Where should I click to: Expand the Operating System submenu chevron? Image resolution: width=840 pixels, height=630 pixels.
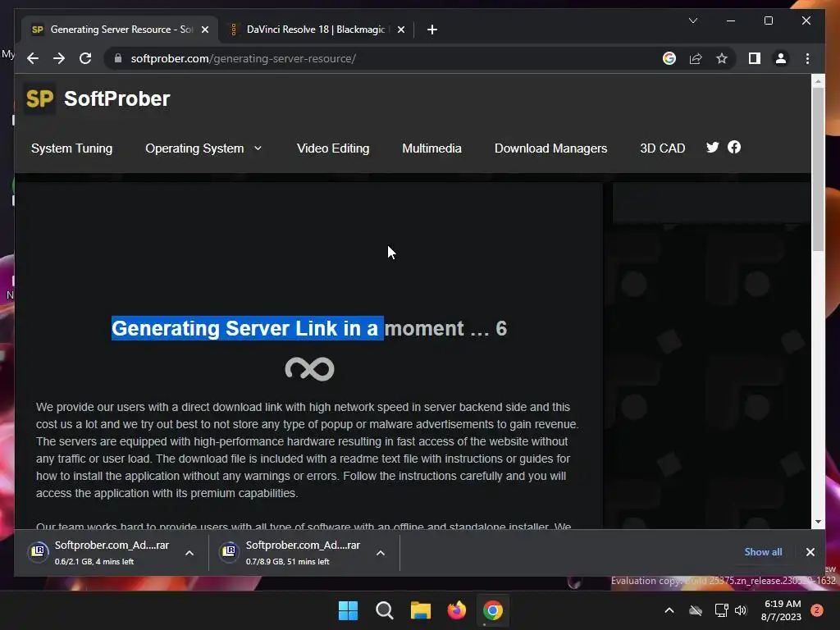tap(258, 148)
